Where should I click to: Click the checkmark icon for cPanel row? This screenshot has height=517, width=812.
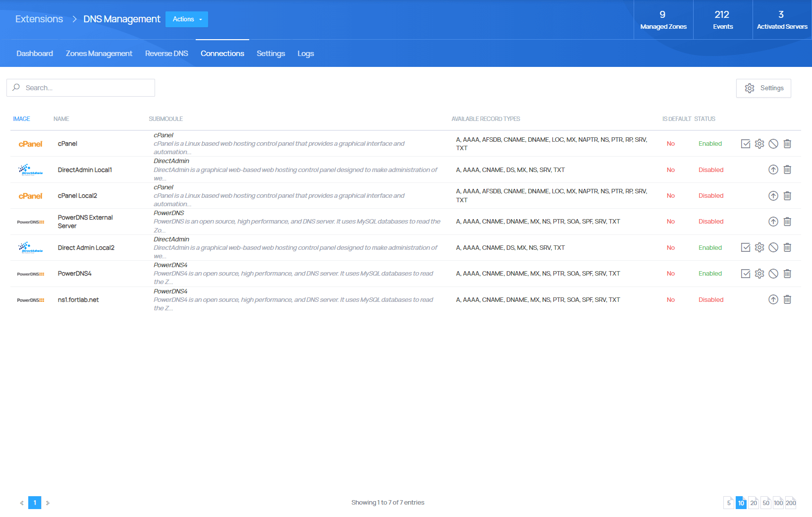point(746,144)
